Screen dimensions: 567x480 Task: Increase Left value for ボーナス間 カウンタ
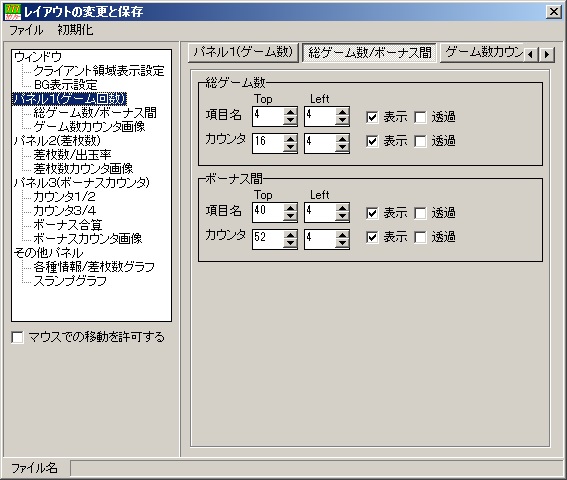342,235
